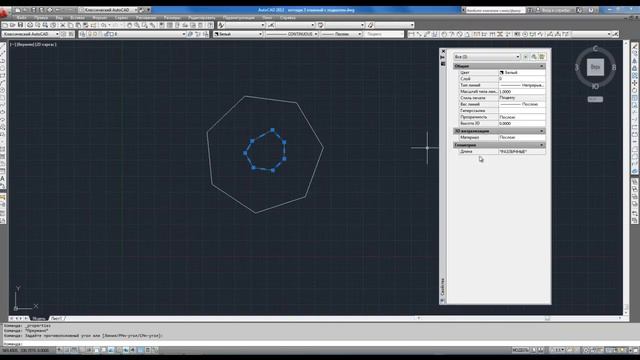Click the Linear dimension toolbar icon

coord(411,34)
